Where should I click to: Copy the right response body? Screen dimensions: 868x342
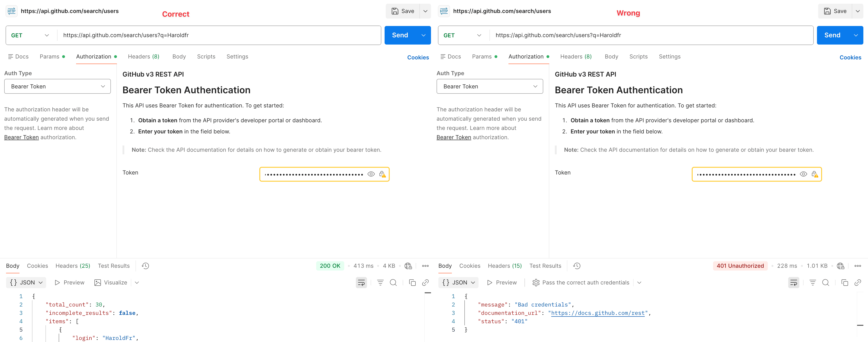(844, 283)
